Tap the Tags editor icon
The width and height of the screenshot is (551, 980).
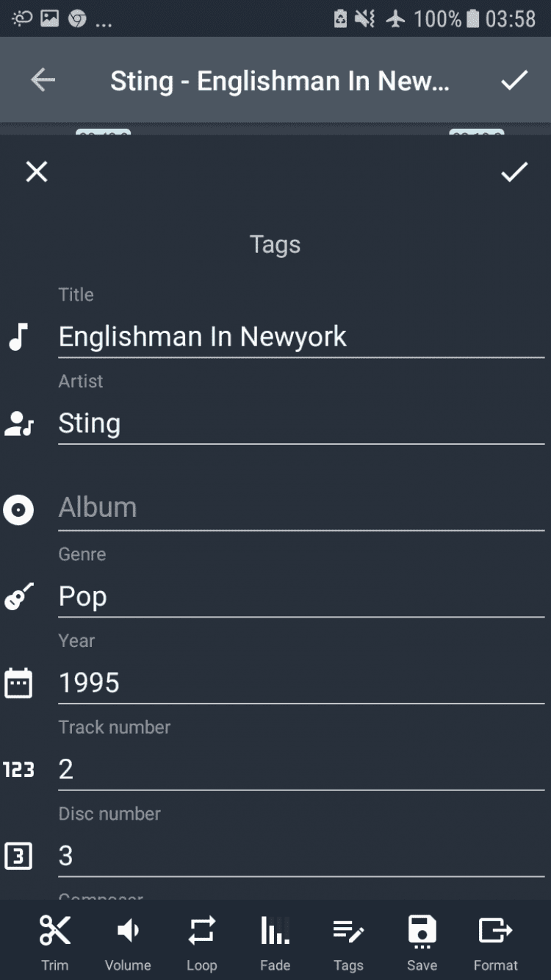(348, 931)
